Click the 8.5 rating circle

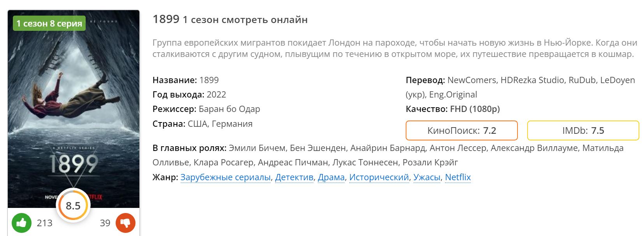coord(73,206)
